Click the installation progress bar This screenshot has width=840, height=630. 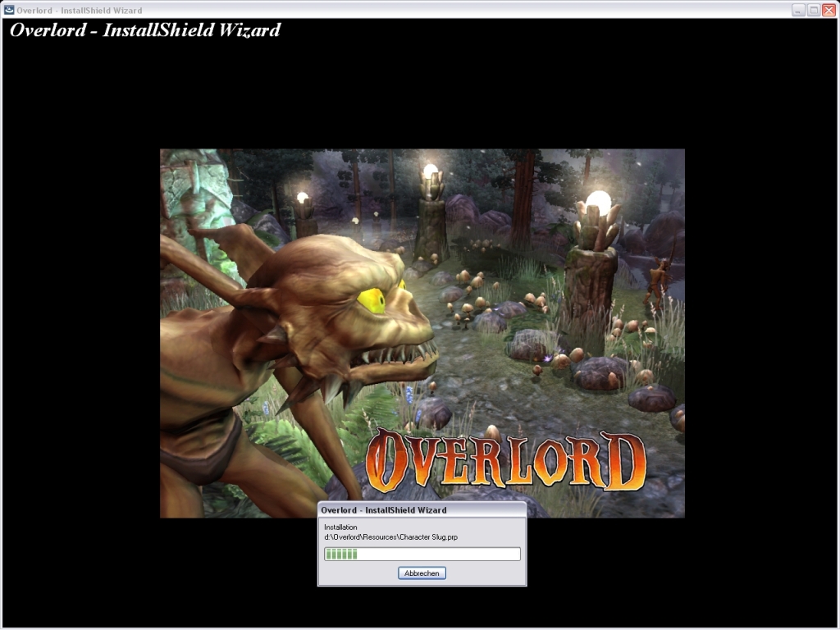pyautogui.click(x=422, y=554)
